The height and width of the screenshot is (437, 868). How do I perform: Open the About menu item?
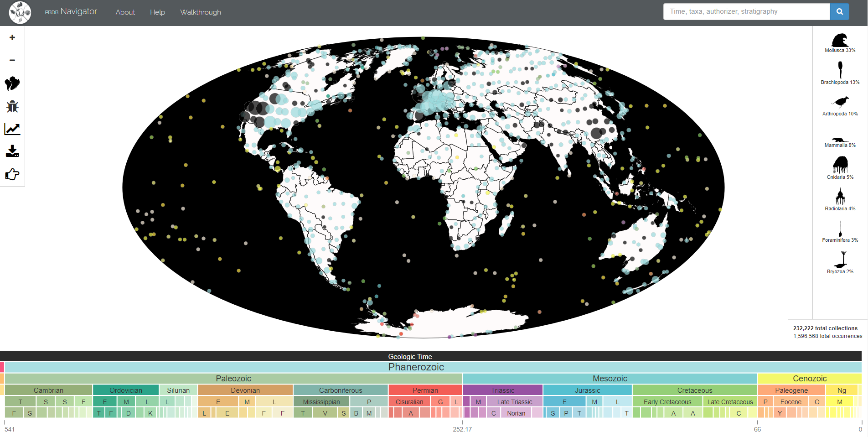pos(125,12)
